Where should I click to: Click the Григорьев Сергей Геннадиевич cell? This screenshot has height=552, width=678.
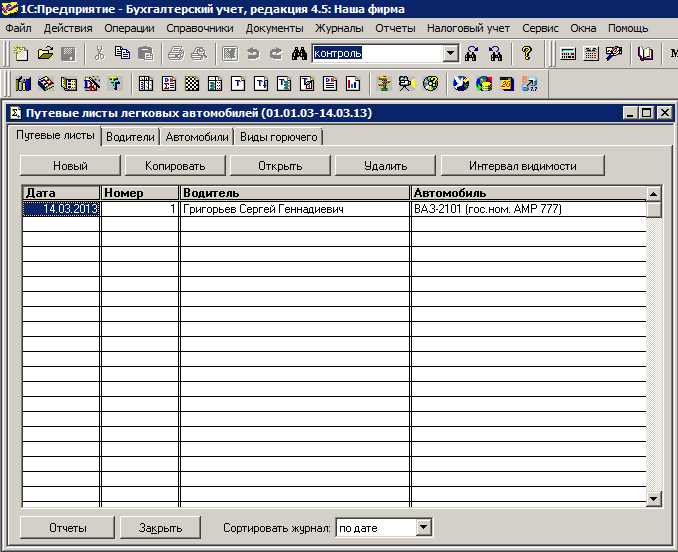[x=295, y=209]
